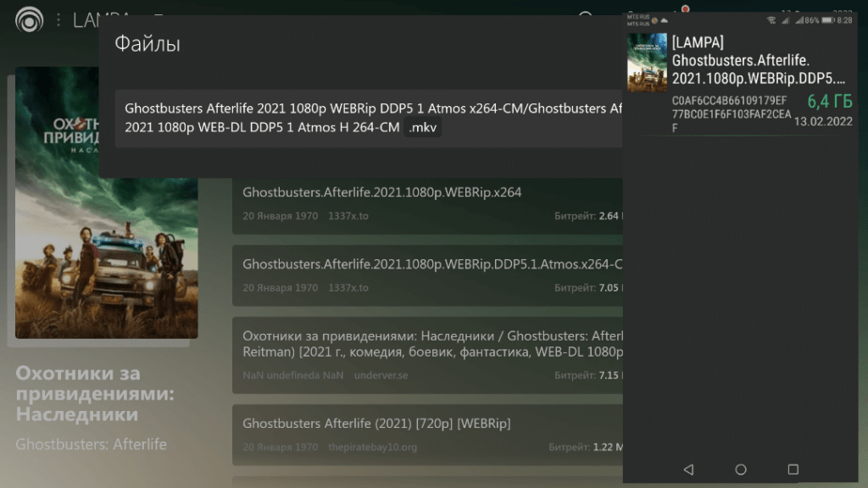Click the battery icon in status bar

coord(826,19)
